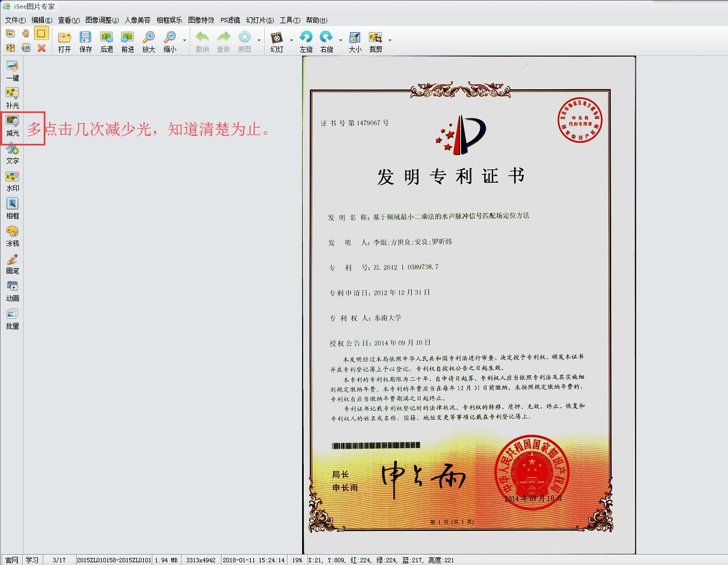Click the certificate image in the viewer
The height and width of the screenshot is (565, 728).
(469, 305)
